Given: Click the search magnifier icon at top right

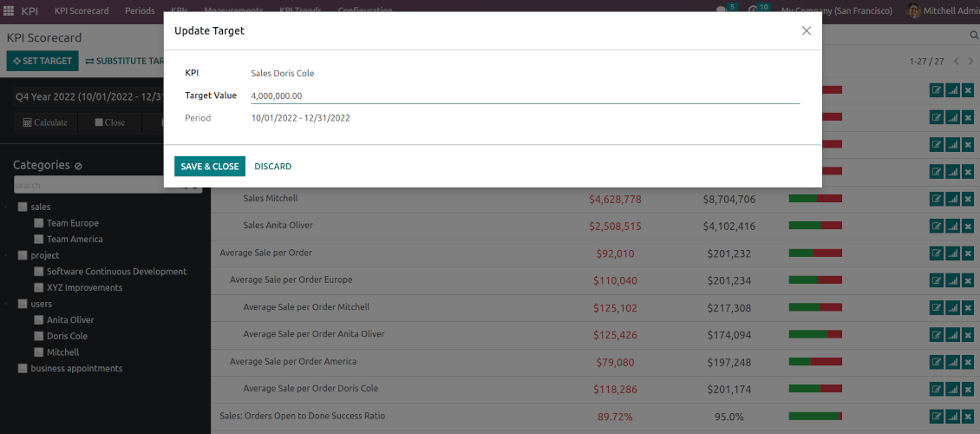Looking at the screenshot, I should coord(973,36).
